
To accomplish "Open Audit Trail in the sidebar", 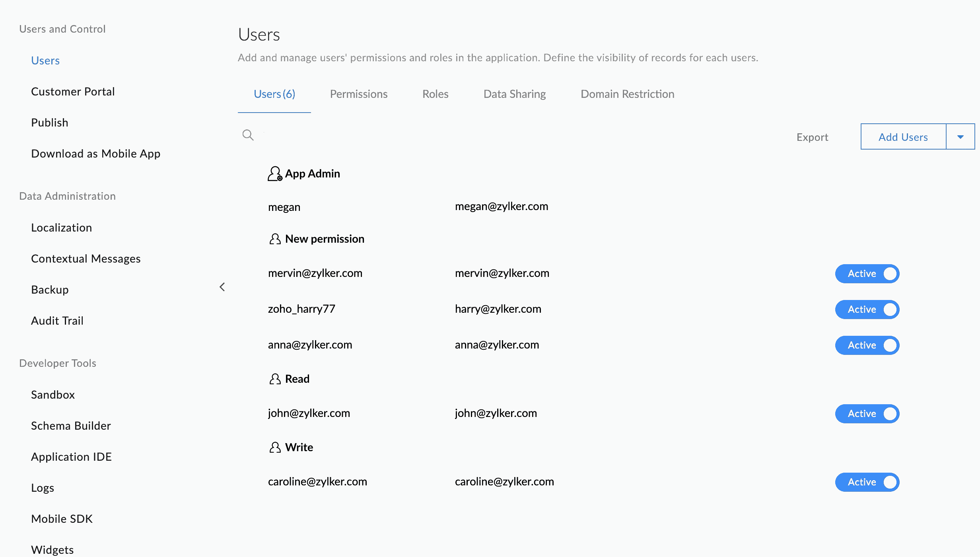I will [x=57, y=321].
